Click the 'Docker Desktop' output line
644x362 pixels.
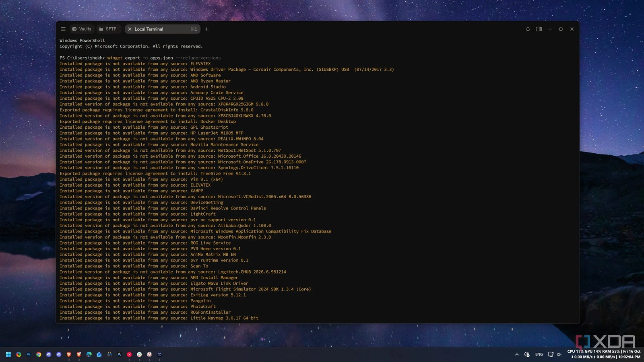pyautogui.click(x=148, y=121)
